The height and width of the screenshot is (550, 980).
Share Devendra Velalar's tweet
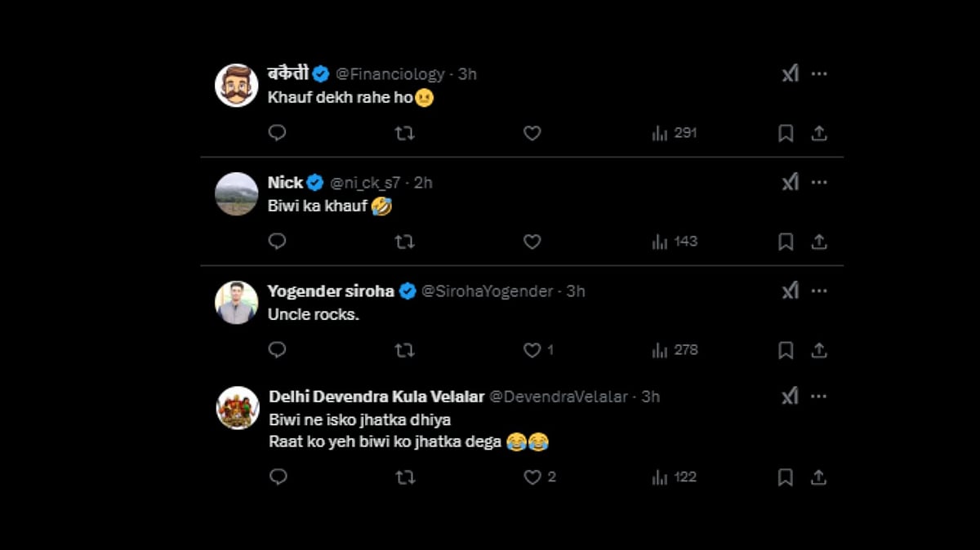819,477
